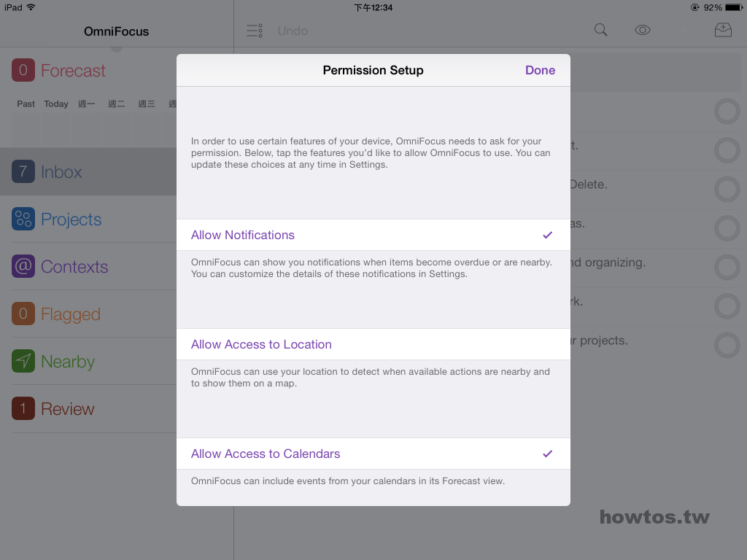Image resolution: width=747 pixels, height=560 pixels.
Task: Check circle on row ending 'as.'
Action: coord(727,228)
